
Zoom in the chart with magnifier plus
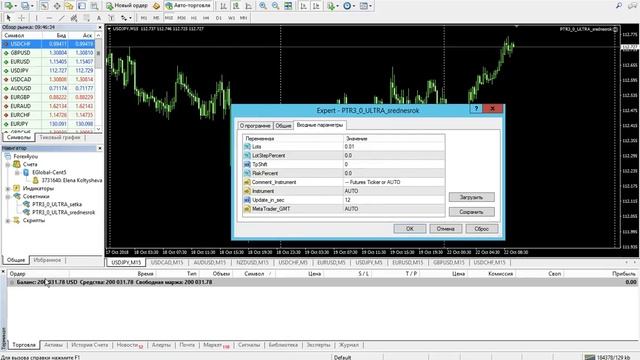click(x=263, y=6)
